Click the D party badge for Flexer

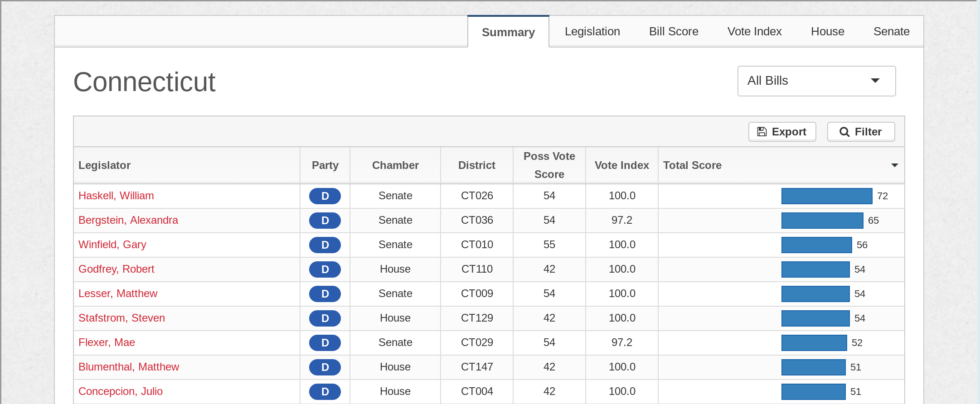[x=325, y=343]
